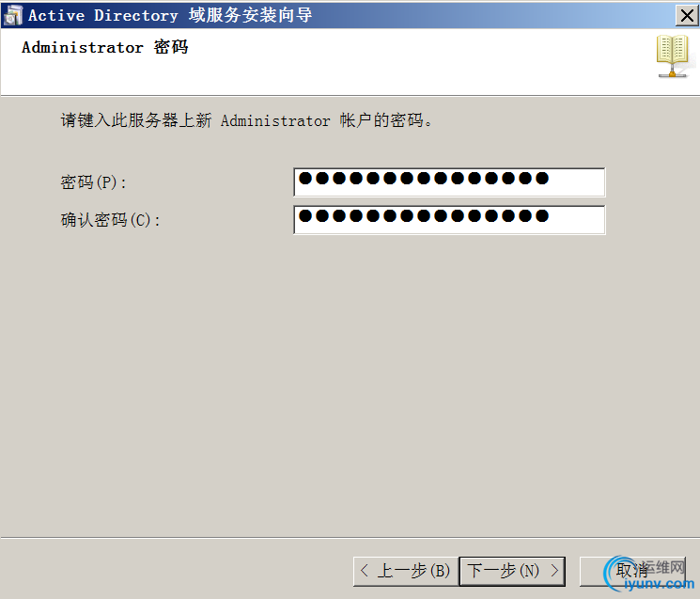Close the Active Directory wizard window
This screenshot has width=700, height=599.
tap(687, 16)
